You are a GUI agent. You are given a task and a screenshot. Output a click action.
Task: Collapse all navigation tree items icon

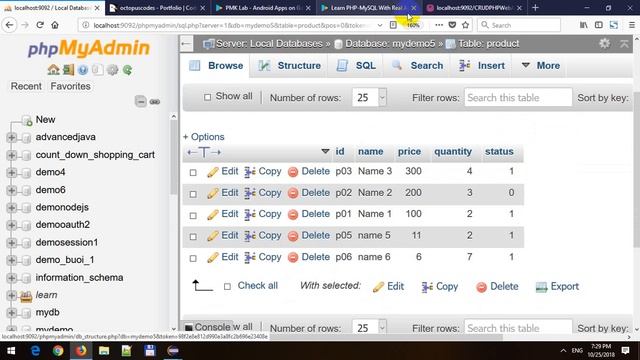(140, 101)
